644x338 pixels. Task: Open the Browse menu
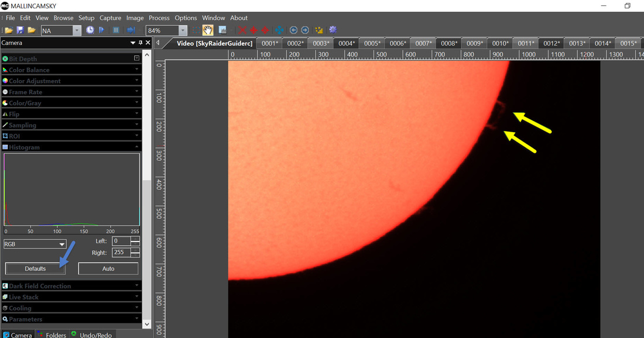click(x=63, y=18)
